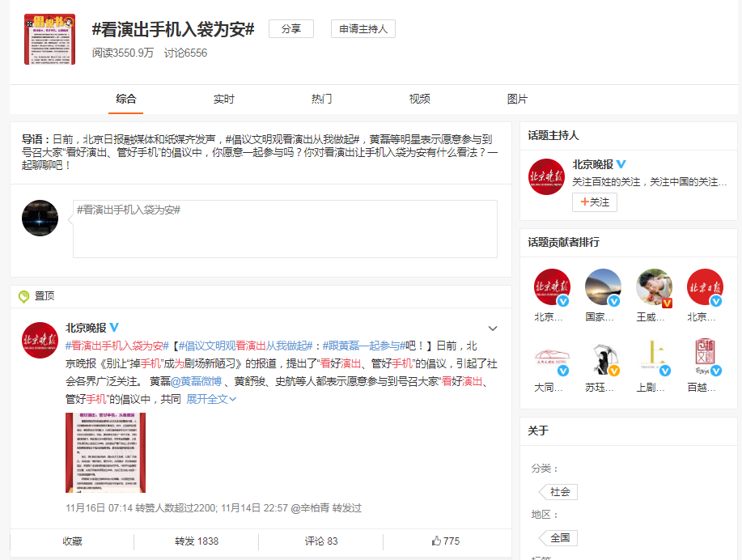Click the 讨论6556 discussion count
Image resolution: width=742 pixels, height=560 pixels.
tap(185, 53)
